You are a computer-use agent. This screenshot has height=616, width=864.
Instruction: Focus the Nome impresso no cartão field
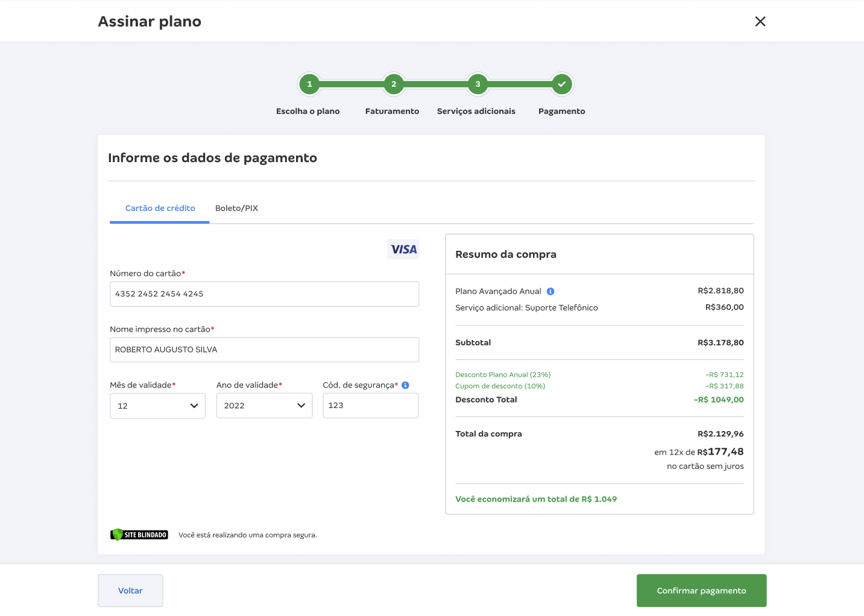264,350
